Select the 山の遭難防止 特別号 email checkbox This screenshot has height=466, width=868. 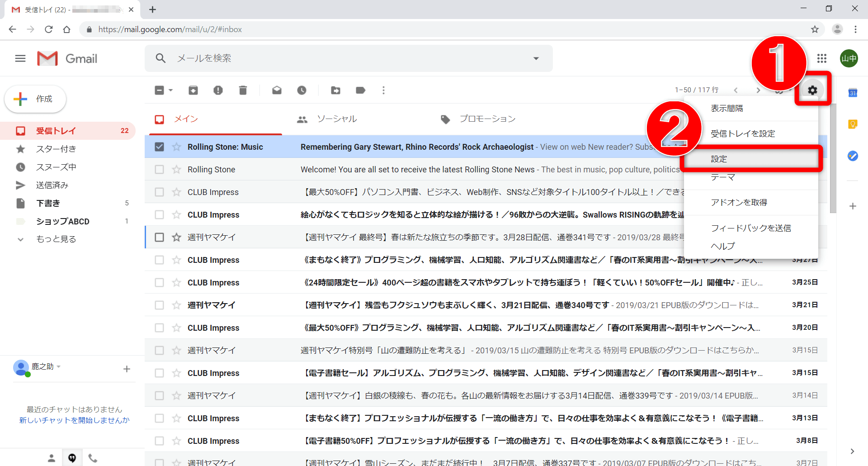159,350
